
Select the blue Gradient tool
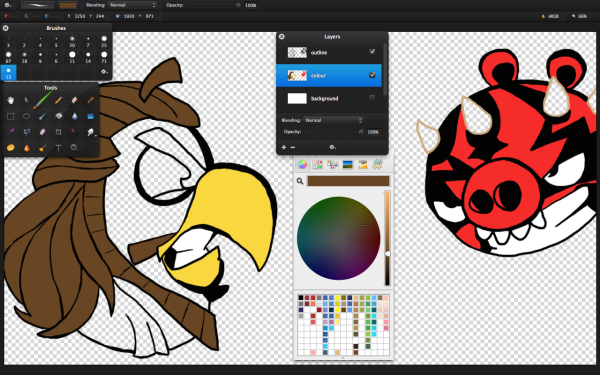tap(91, 116)
